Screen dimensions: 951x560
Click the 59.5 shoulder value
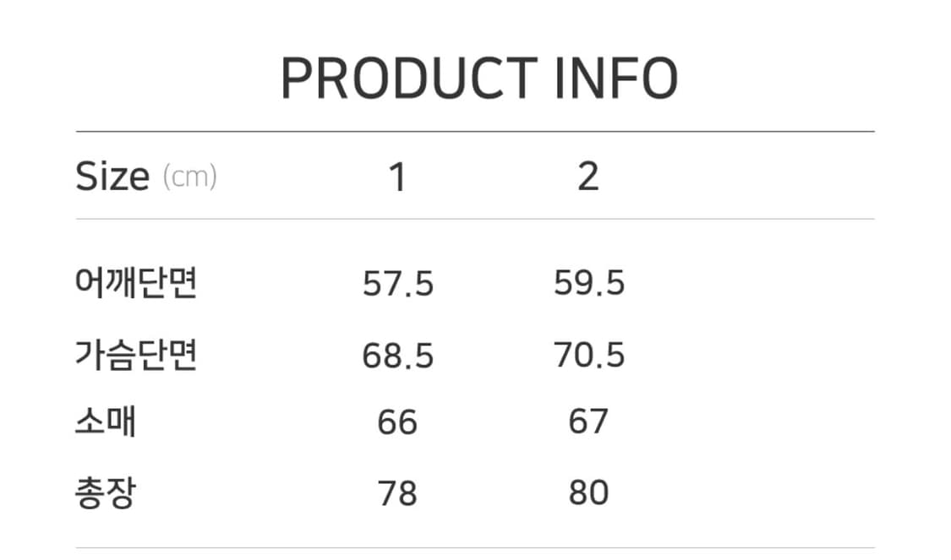point(589,284)
